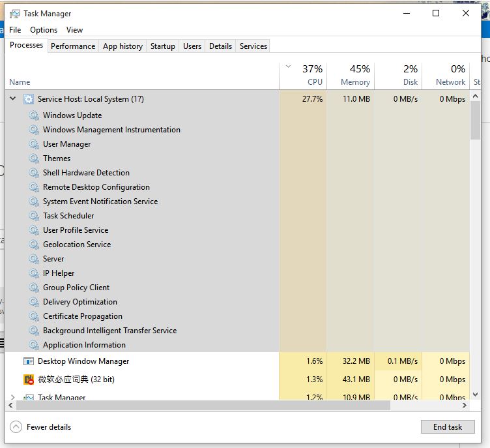Click the Service Host: Local System gear icon
490x448 pixels.
coord(29,99)
